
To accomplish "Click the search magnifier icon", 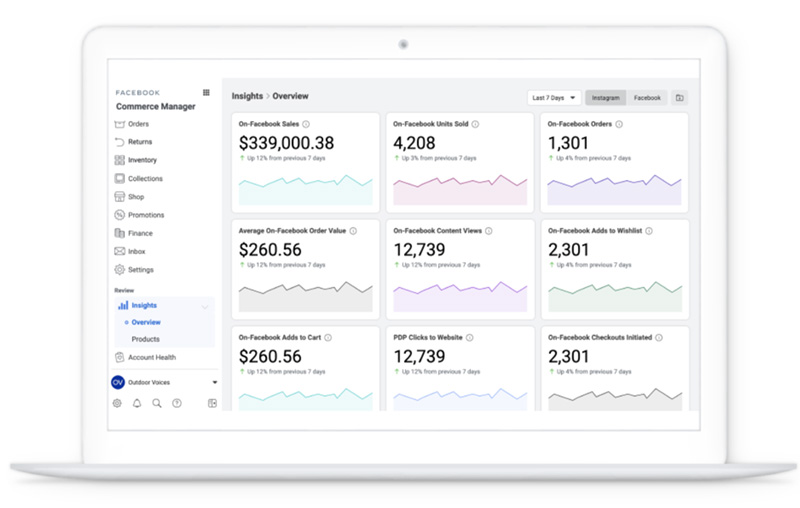I will (157, 403).
